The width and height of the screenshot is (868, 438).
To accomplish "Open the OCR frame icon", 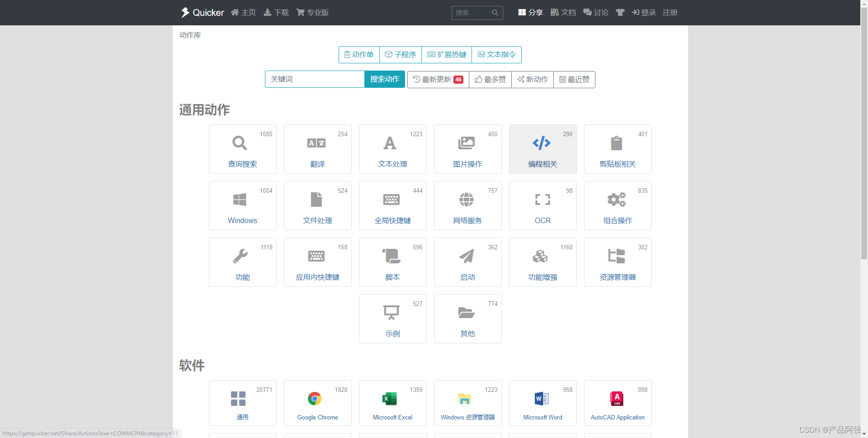I will pyautogui.click(x=542, y=200).
